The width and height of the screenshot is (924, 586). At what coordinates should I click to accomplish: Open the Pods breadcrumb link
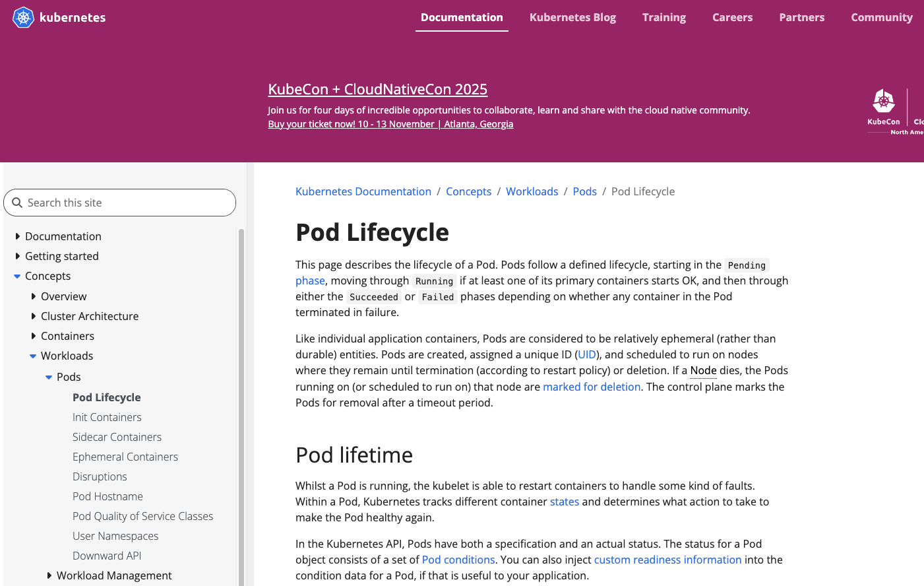point(584,191)
